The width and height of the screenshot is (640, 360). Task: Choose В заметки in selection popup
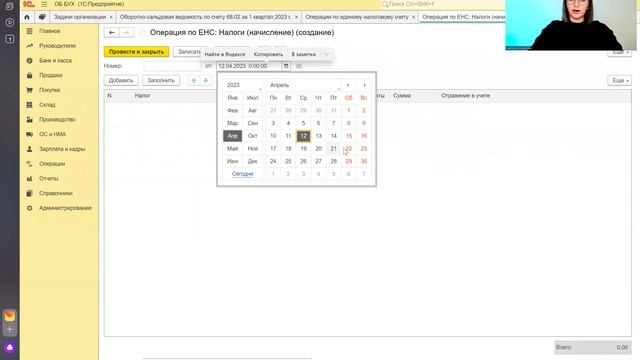pos(303,54)
